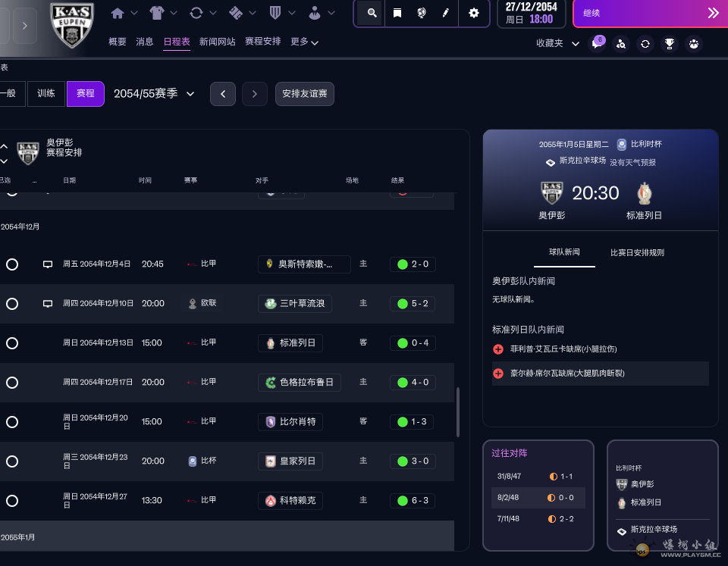Open the 更多 dropdown menu
This screenshot has width=728, height=566.
[x=302, y=42]
